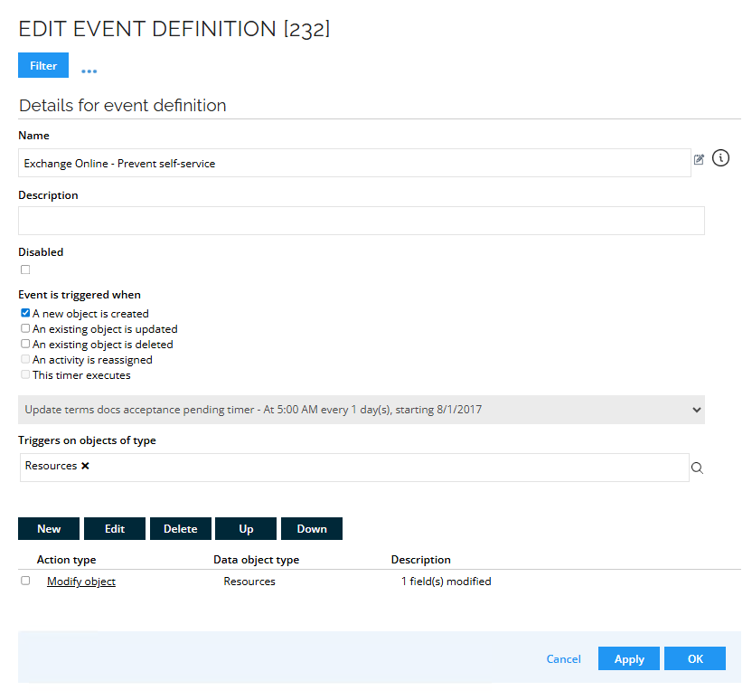This screenshot has width=752, height=700.
Task: Click the Filter button
Action: click(x=42, y=64)
